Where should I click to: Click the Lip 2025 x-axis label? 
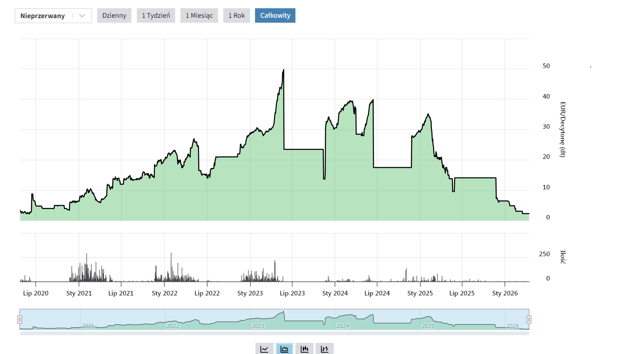(462, 293)
